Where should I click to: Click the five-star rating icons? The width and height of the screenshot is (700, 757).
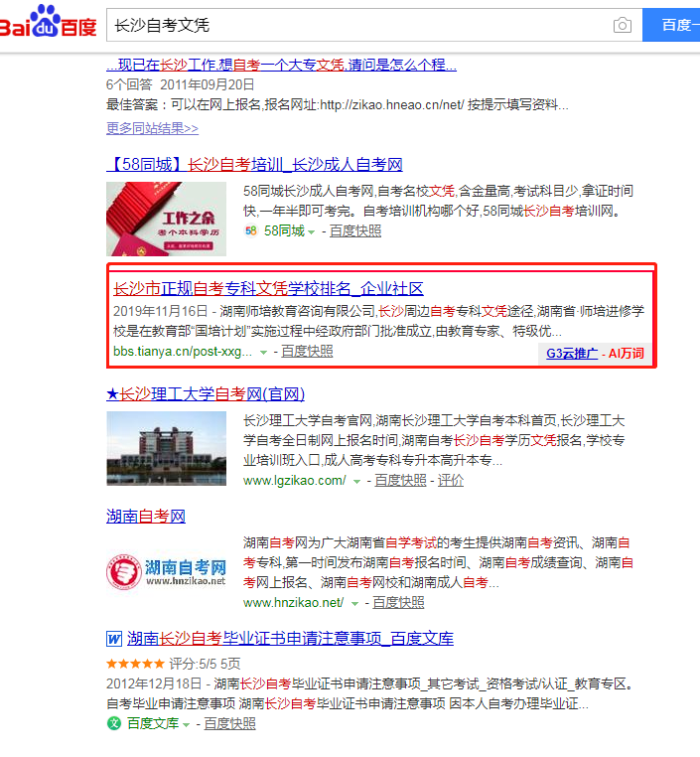point(135,664)
